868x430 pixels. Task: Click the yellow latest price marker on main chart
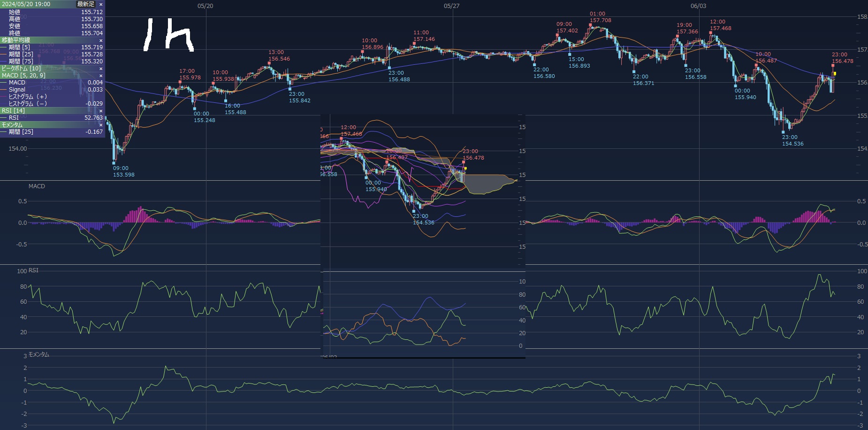835,74
